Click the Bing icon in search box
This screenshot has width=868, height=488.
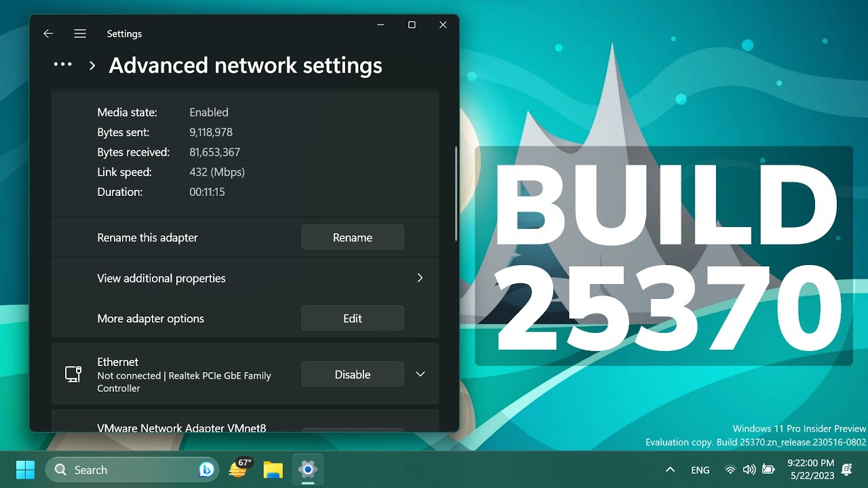click(x=206, y=469)
